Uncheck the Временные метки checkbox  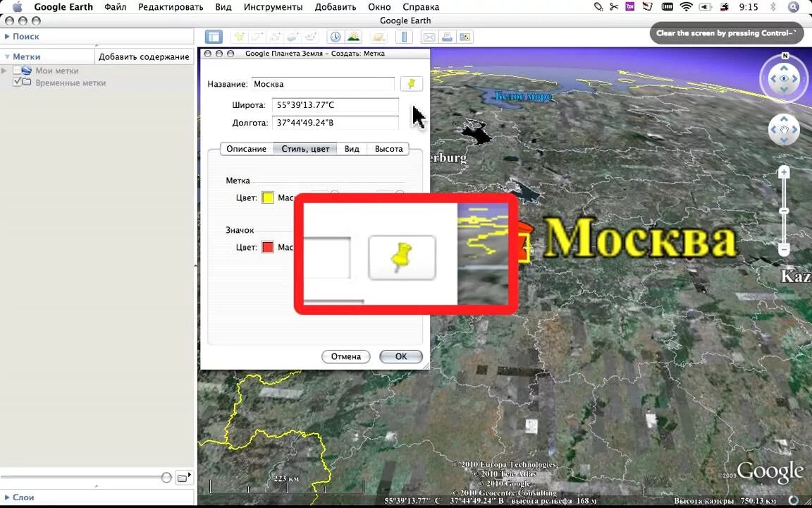coord(17,82)
